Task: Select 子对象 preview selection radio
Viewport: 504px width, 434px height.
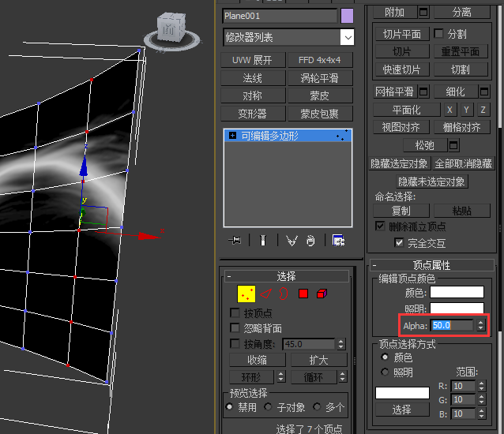Action: [x=268, y=406]
